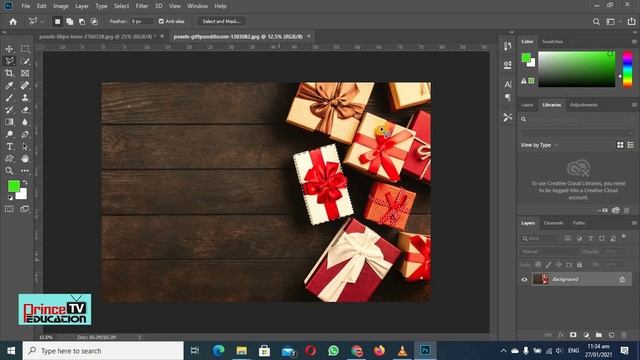Open the Layers filter Kind dropdown

click(x=540, y=238)
